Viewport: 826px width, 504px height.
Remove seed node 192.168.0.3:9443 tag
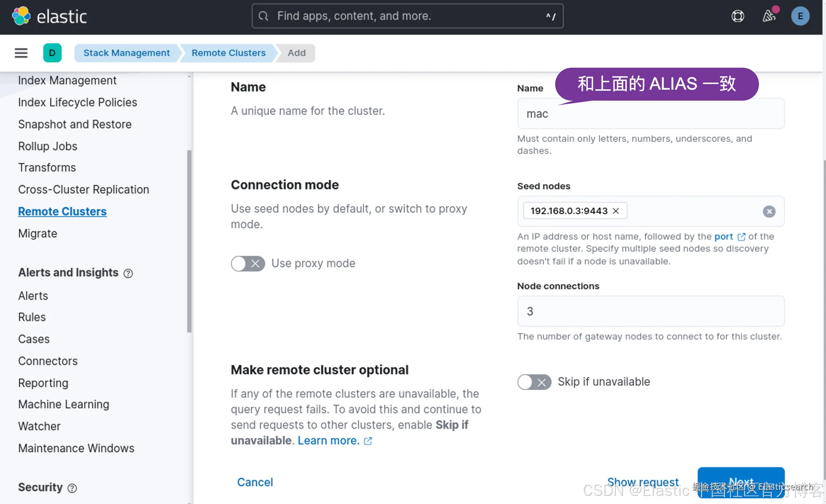(616, 211)
